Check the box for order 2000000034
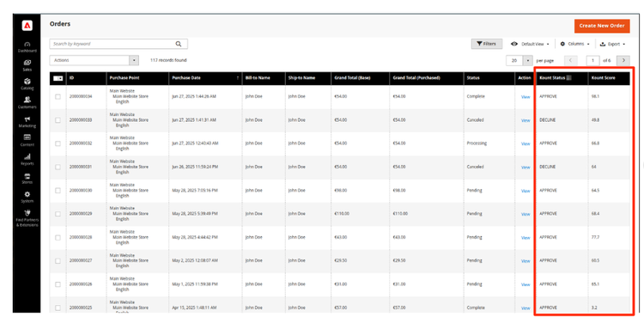Screen dimensions: 644x329 coord(58,96)
